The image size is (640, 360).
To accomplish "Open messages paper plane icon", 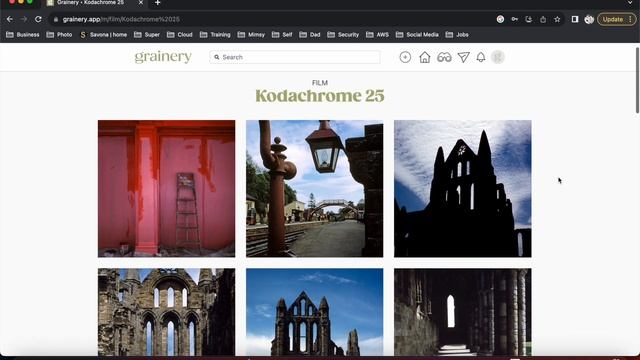I will point(464,57).
